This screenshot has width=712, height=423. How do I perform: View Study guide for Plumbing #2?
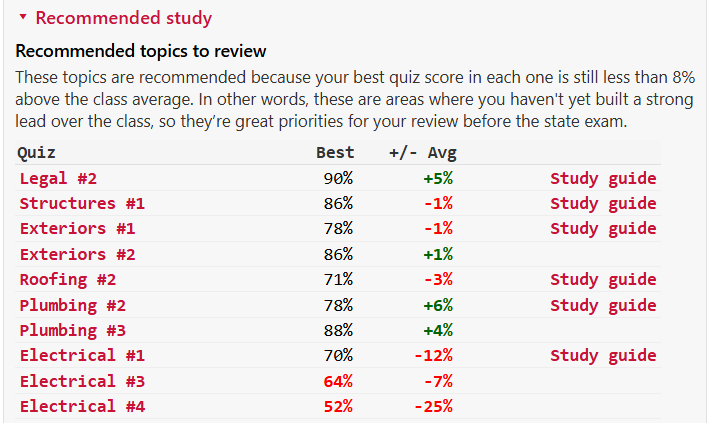click(x=603, y=305)
